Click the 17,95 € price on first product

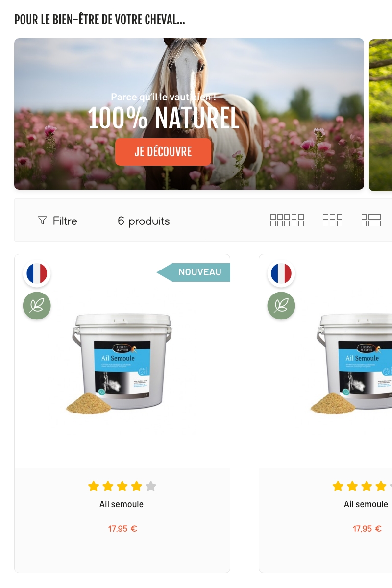coord(122,529)
